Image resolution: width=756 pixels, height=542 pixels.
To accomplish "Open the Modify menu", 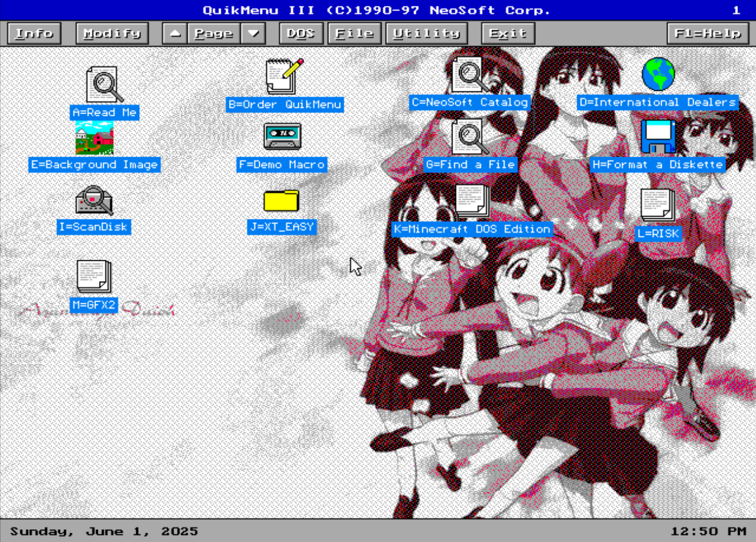I will pos(112,33).
